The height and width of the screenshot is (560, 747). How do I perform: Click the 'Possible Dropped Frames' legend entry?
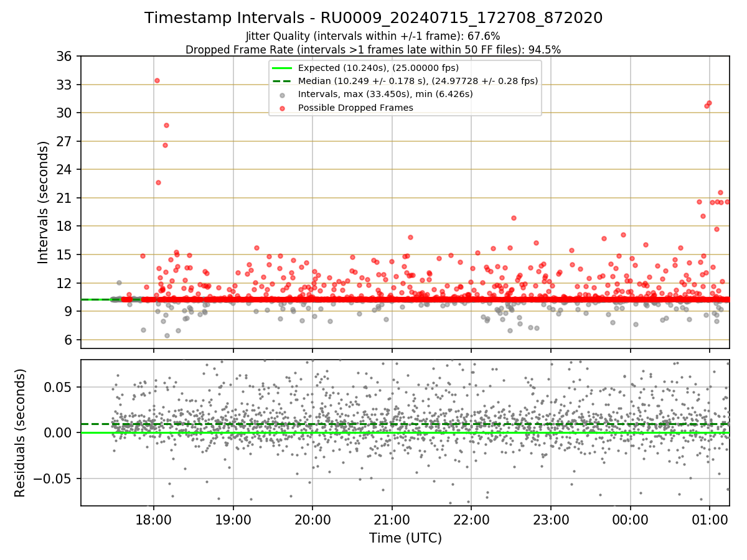355,108
